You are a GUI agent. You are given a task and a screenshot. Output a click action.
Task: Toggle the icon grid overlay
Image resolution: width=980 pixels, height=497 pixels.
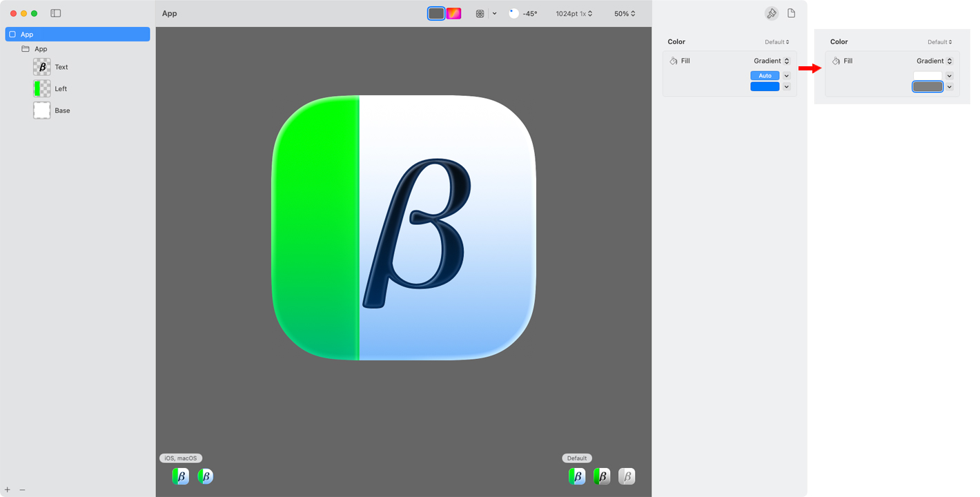click(480, 13)
